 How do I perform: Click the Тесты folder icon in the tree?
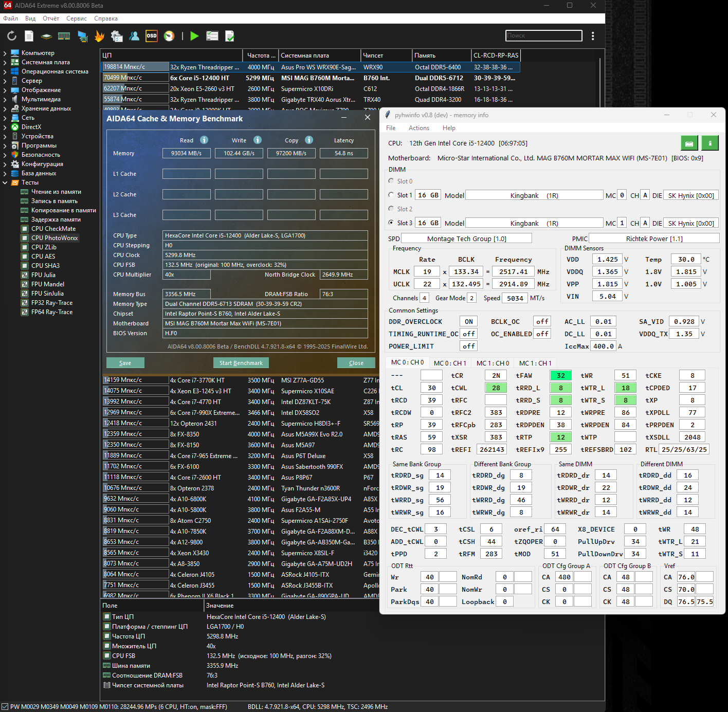[x=15, y=182]
